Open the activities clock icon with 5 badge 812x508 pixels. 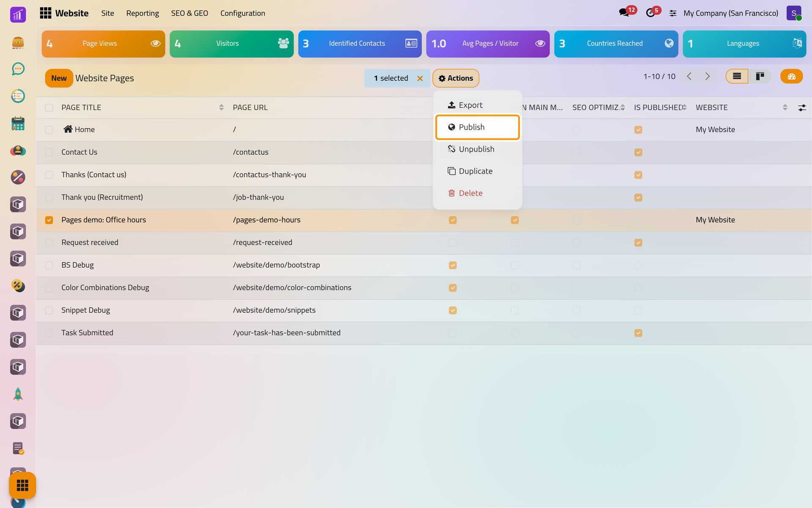click(x=650, y=13)
